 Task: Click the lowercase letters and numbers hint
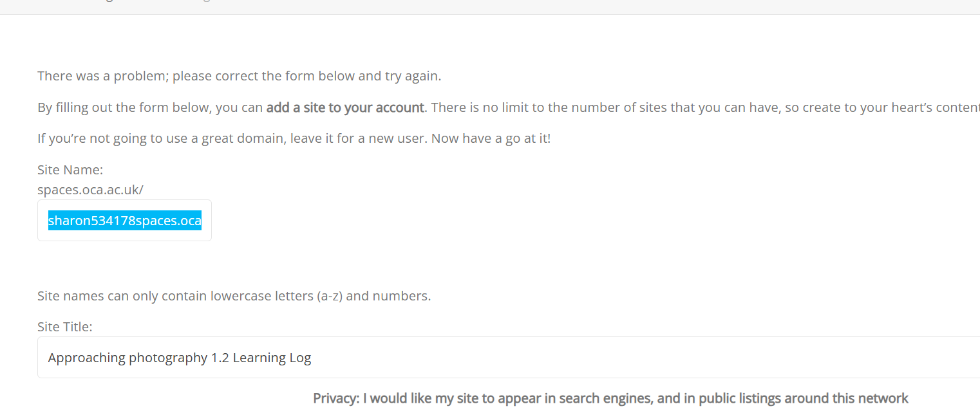click(x=234, y=296)
